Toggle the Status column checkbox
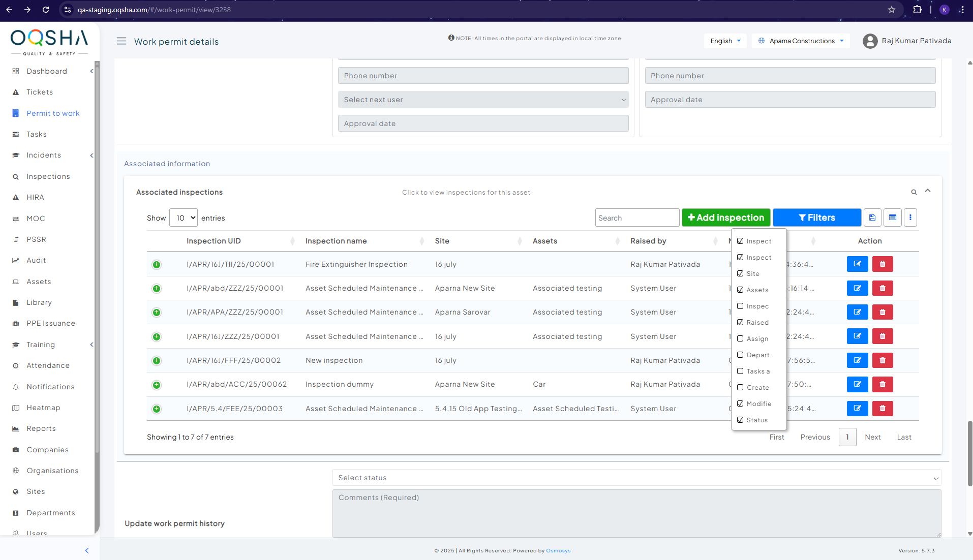 pyautogui.click(x=740, y=420)
